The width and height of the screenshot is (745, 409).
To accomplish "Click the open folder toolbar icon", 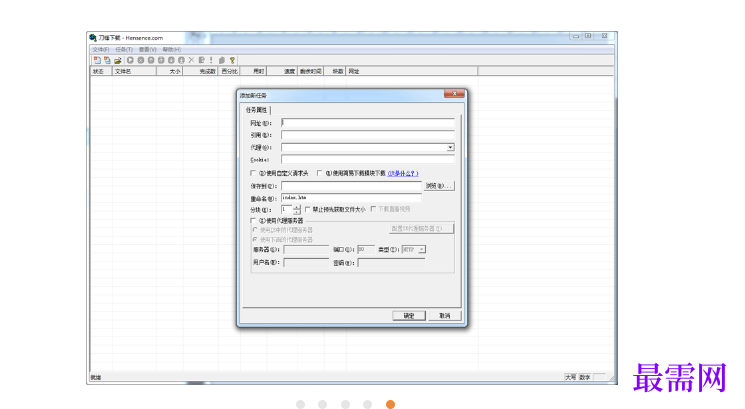I will (x=117, y=60).
